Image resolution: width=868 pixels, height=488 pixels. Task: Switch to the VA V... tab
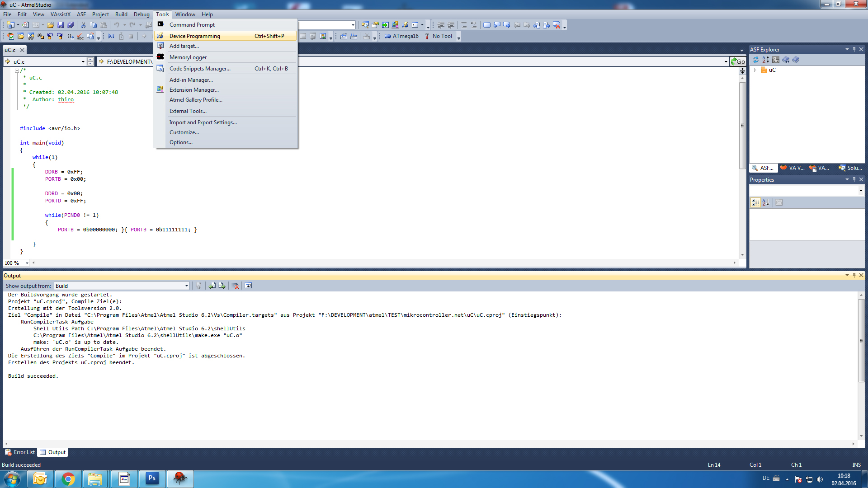(x=793, y=168)
